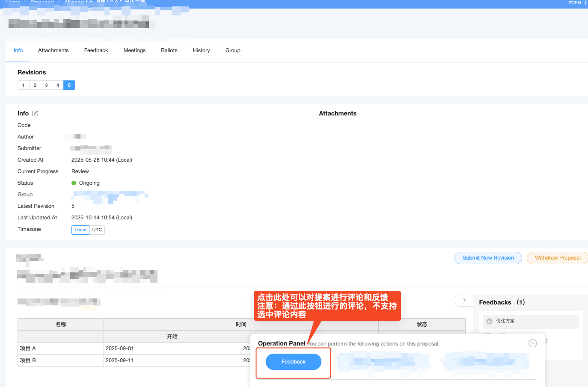View the History tab

click(201, 50)
